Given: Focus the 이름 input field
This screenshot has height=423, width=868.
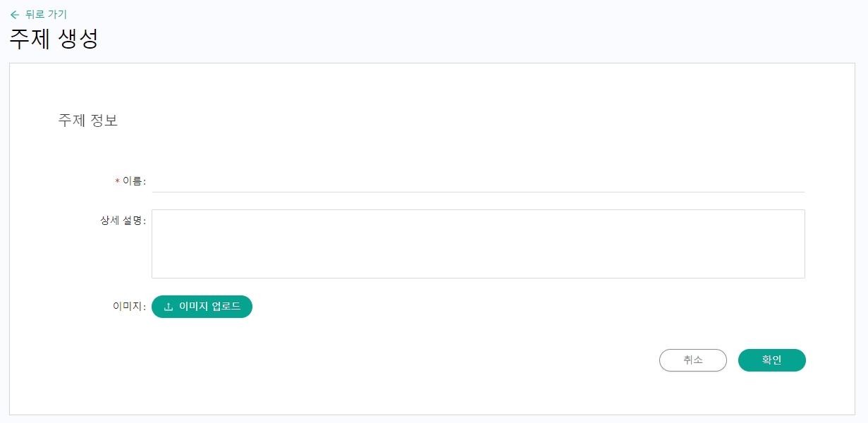Looking at the screenshot, I should point(477,181).
